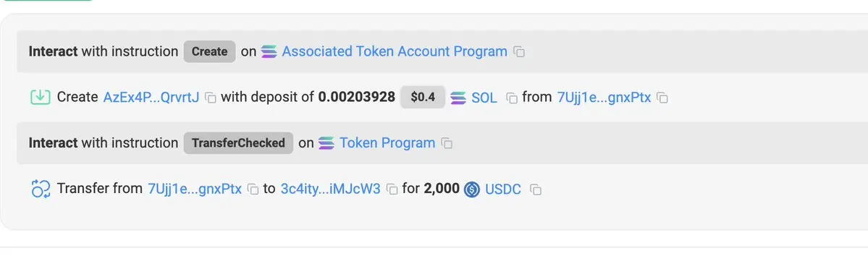The image size is (868, 277).
Task: Copy the 7Ujj1e...gnxPtx address in Transfer row
Action: 253,189
